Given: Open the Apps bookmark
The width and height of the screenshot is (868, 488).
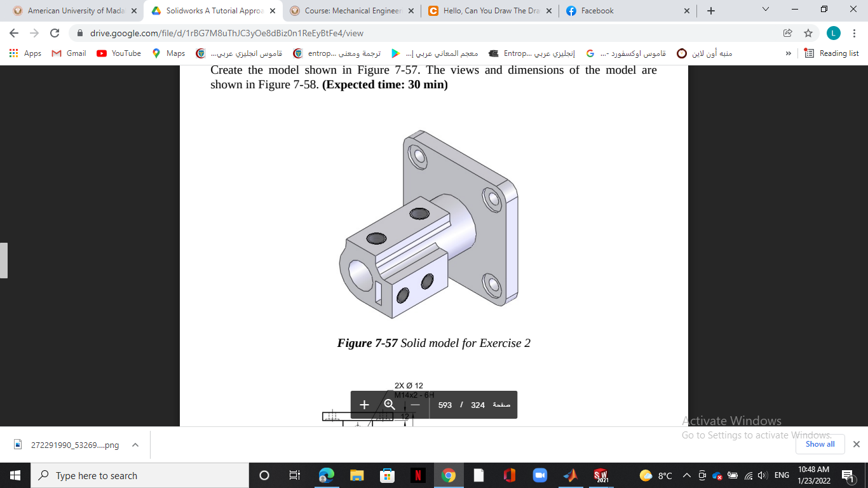Looking at the screenshot, I should click(25, 53).
